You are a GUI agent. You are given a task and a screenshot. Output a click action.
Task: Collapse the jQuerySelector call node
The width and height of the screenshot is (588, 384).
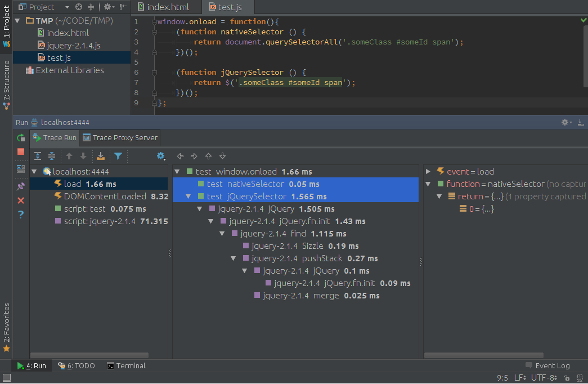coord(188,197)
